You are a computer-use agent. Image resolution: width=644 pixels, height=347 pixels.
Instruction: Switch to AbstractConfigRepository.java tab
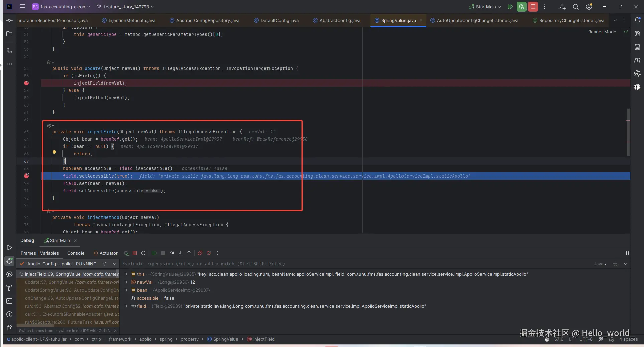tap(204, 20)
